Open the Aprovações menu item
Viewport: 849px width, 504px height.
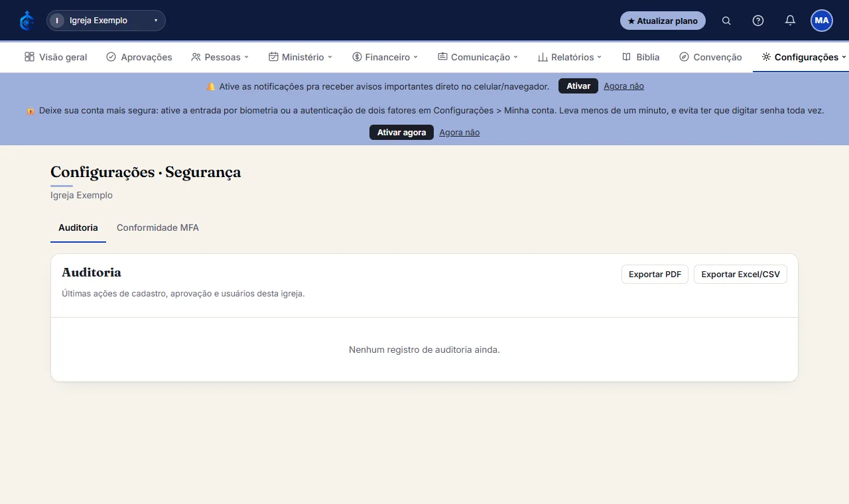pyautogui.click(x=139, y=57)
